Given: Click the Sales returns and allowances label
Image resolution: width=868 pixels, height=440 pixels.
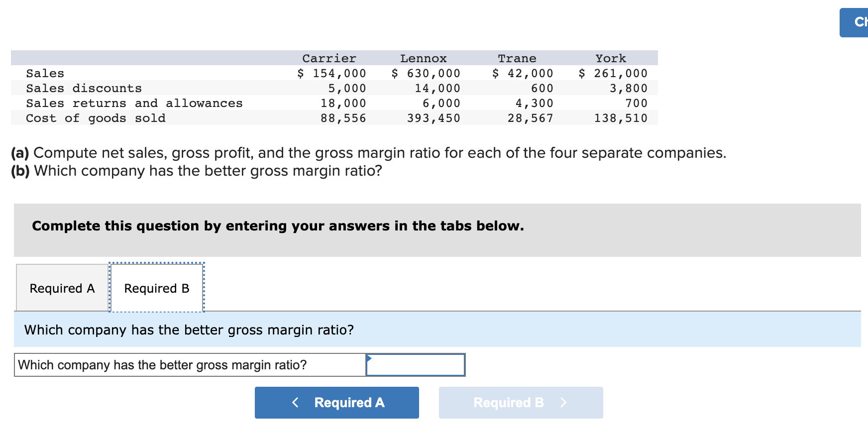Looking at the screenshot, I should pos(134,103).
